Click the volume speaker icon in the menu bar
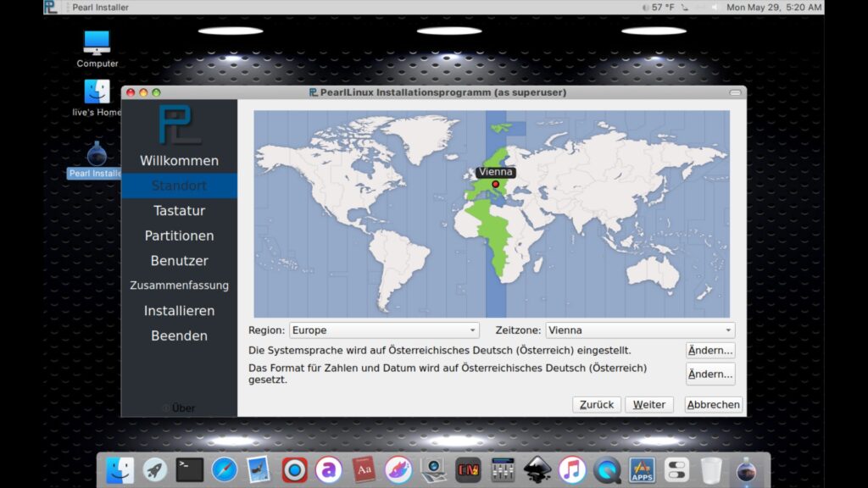 tap(715, 7)
